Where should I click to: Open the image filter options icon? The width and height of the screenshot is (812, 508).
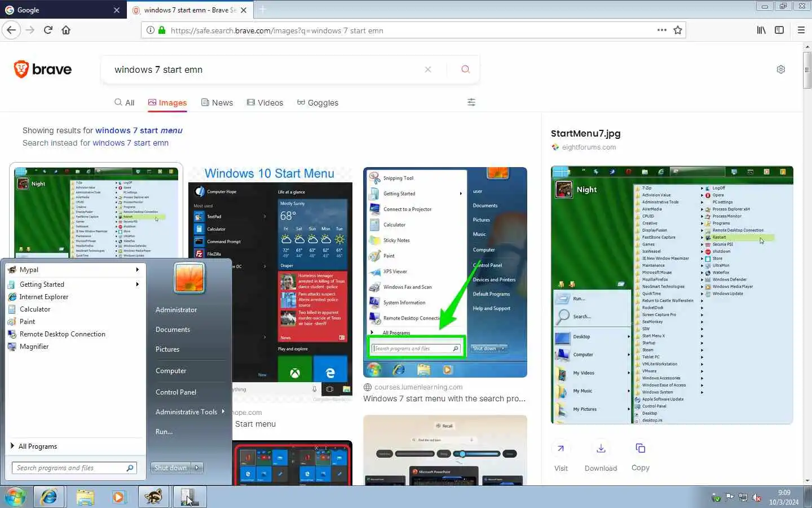click(x=471, y=102)
